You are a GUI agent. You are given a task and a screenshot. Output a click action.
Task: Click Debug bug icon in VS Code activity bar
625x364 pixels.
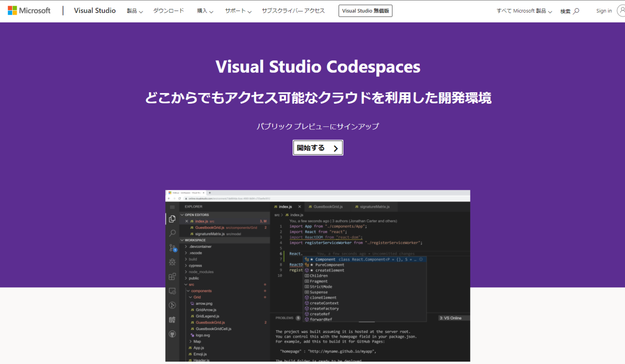172,262
